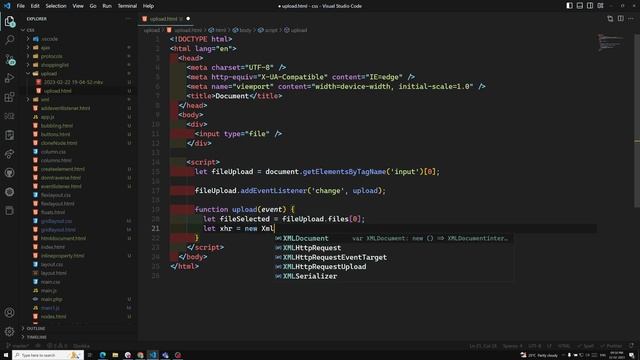Expand the TIMELINE section
Image resolution: width=640 pixels, height=360 pixels.
click(x=78, y=337)
